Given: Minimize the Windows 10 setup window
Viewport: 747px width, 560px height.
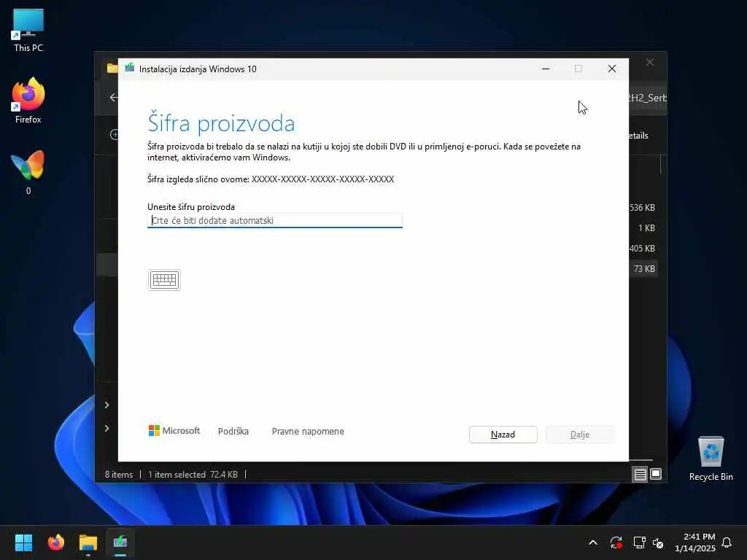Looking at the screenshot, I should [546, 69].
